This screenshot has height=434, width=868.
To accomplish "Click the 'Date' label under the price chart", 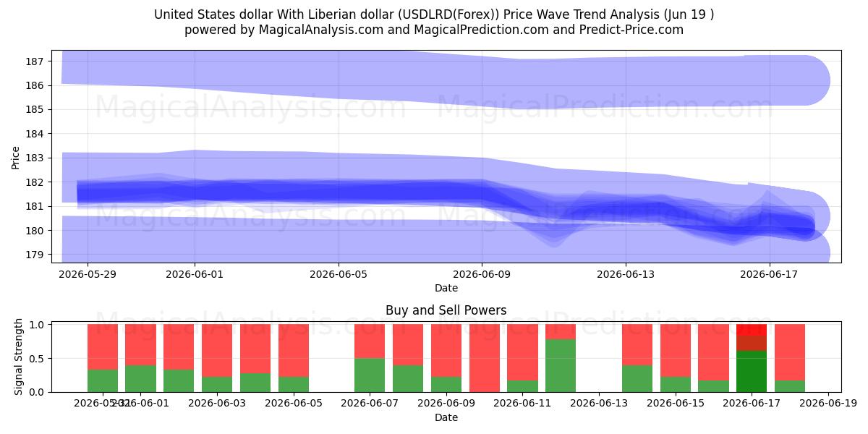I will click(x=446, y=288).
